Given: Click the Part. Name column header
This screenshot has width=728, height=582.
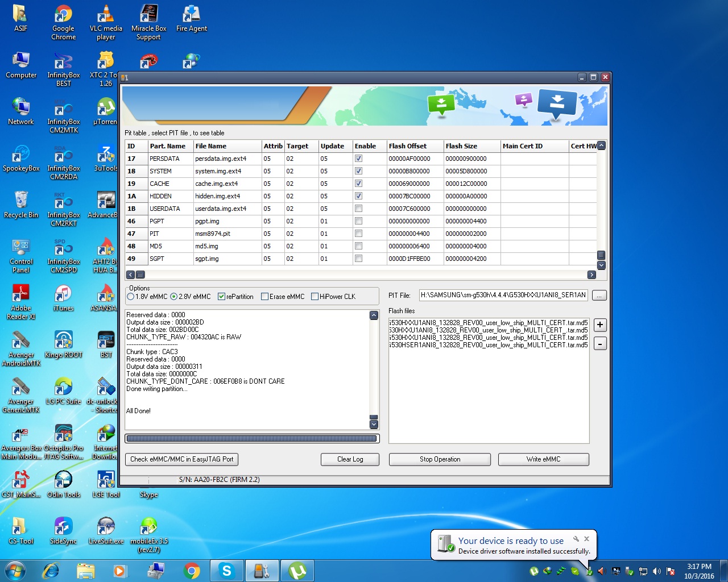Looking at the screenshot, I should pos(170,146).
